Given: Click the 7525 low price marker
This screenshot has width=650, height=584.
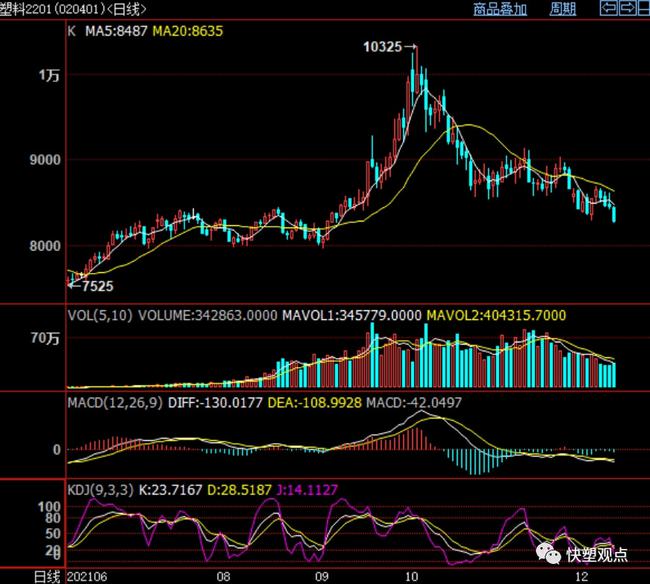Looking at the screenshot, I should pos(94,285).
